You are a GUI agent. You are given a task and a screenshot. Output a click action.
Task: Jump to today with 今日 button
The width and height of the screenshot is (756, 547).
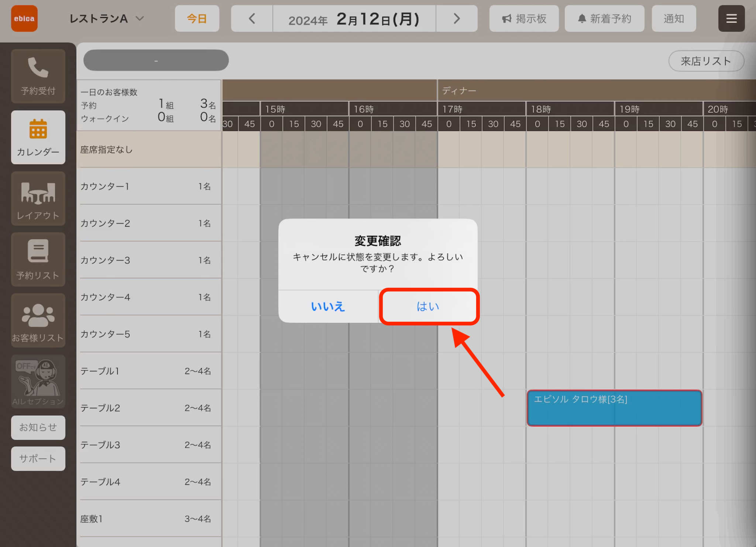point(197,18)
